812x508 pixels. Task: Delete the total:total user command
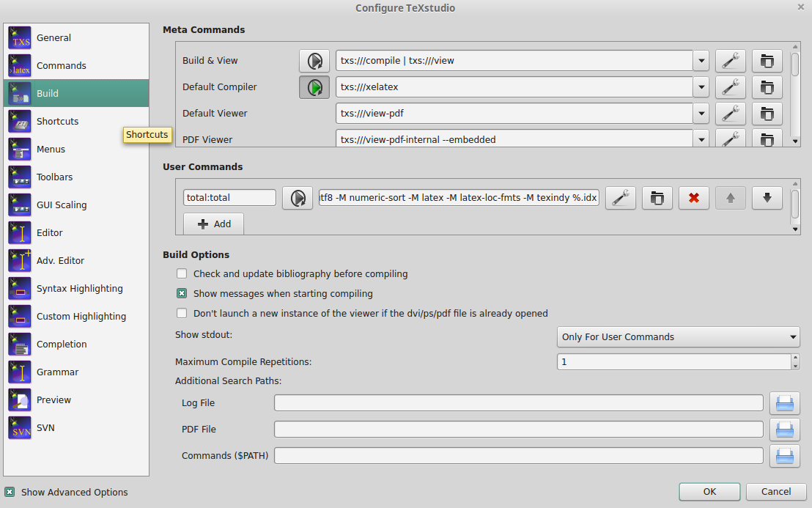click(x=694, y=198)
